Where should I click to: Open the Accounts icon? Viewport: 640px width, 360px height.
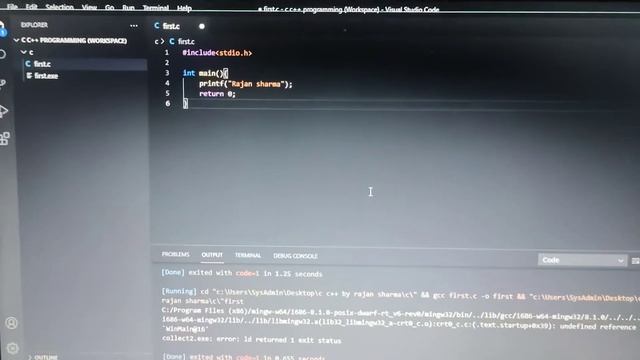[x=11, y=323]
